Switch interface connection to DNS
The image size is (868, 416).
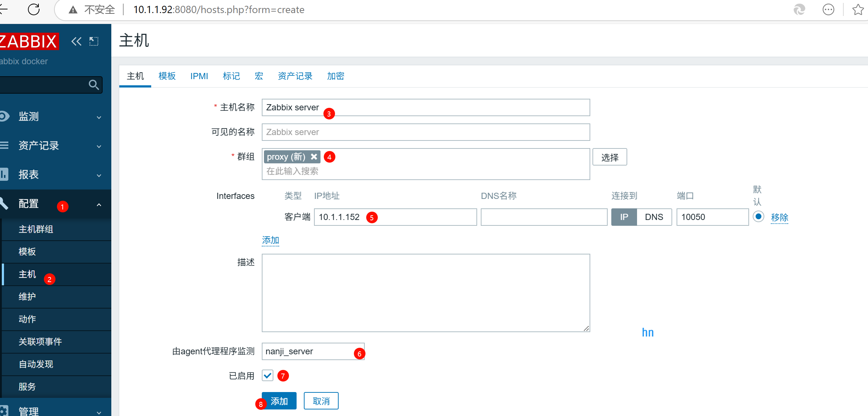[x=654, y=217]
